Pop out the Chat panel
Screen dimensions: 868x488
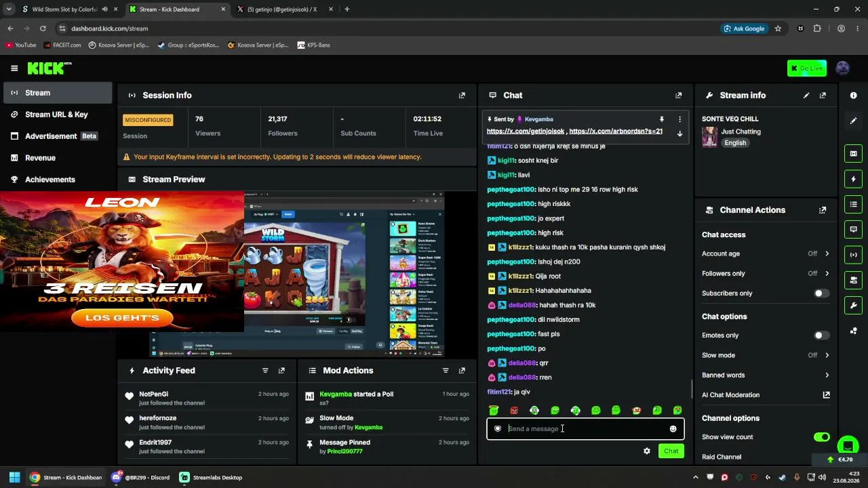pyautogui.click(x=678, y=96)
